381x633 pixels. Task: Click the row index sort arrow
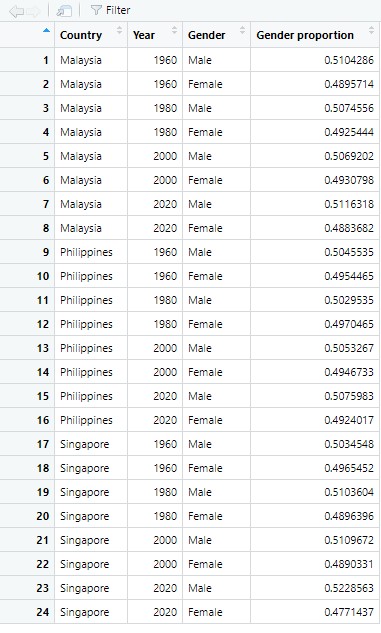click(x=46, y=30)
